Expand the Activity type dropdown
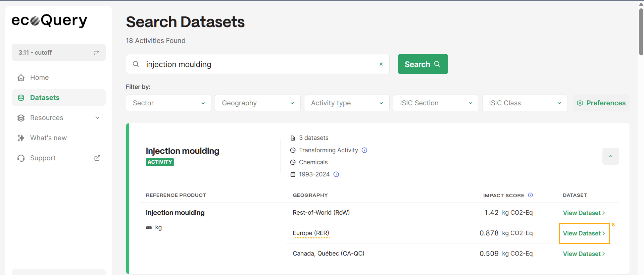Image resolution: width=644 pixels, height=275 pixels. [x=346, y=103]
